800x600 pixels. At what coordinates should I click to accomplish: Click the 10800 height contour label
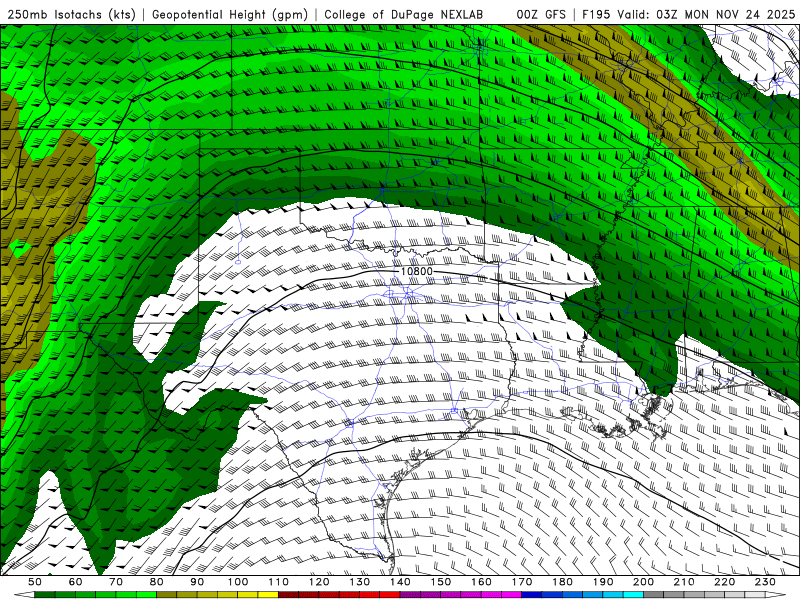click(x=416, y=271)
